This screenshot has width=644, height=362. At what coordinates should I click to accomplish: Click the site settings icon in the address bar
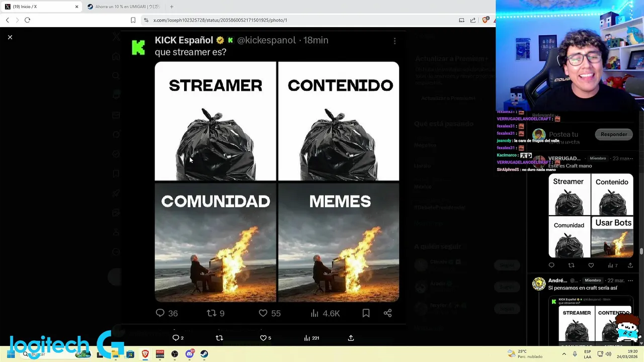(x=146, y=20)
